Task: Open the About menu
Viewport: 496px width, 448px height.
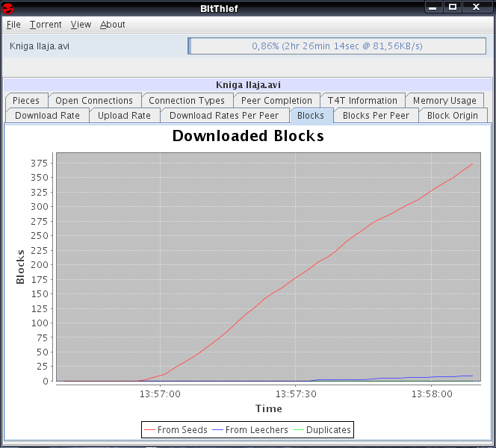Action: (x=113, y=25)
